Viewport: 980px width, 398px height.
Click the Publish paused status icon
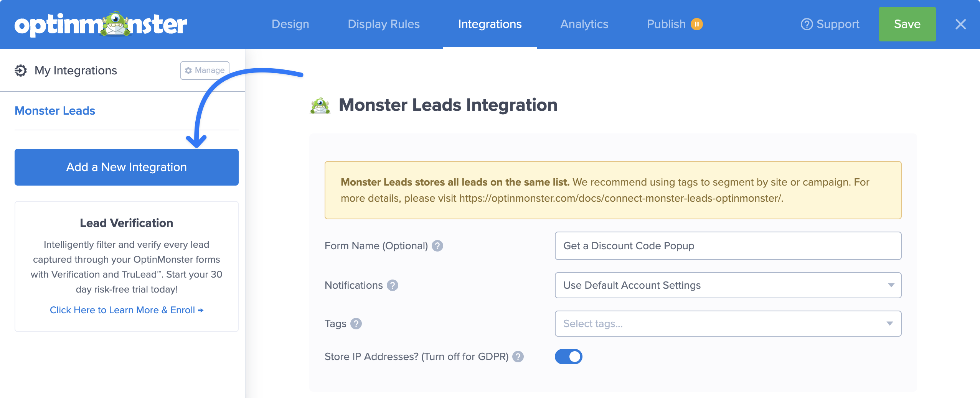(x=696, y=24)
